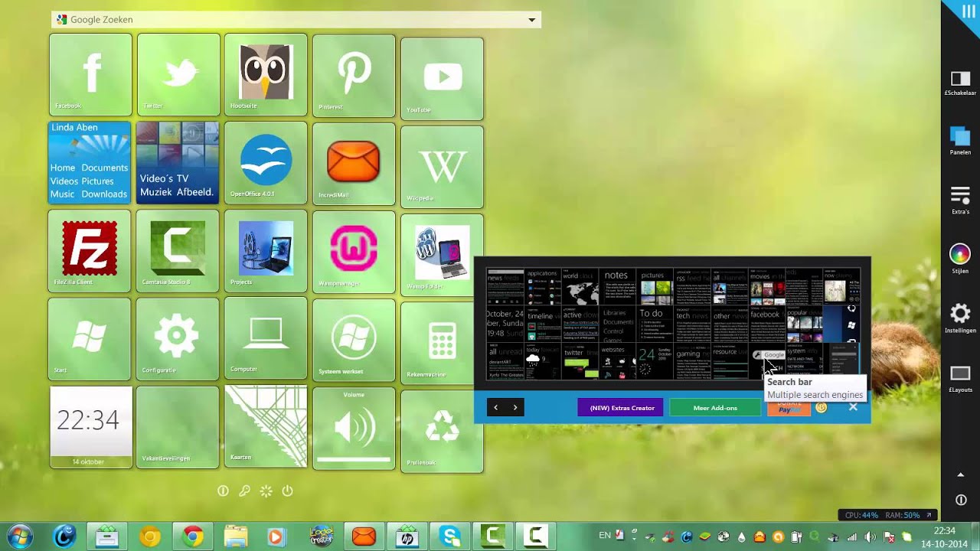Click the (NEW) Extras Creator button
980x551 pixels.
click(x=620, y=407)
